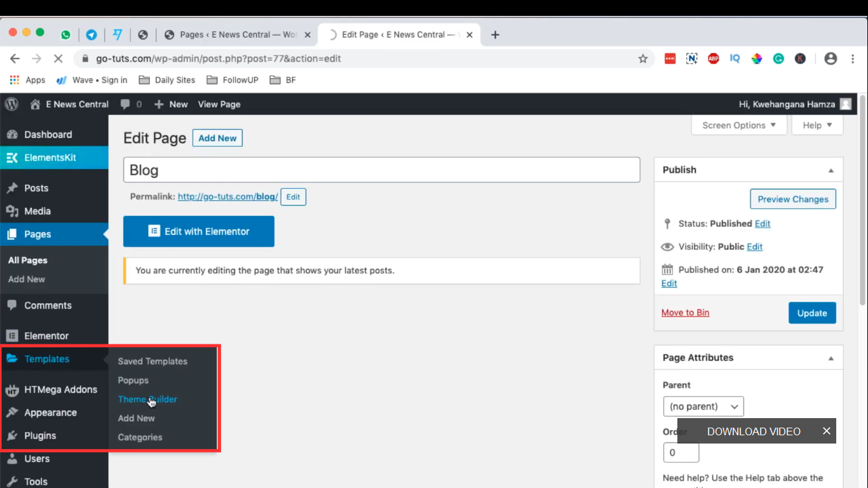Open the N extension icon
The image size is (868, 488).
tap(691, 58)
